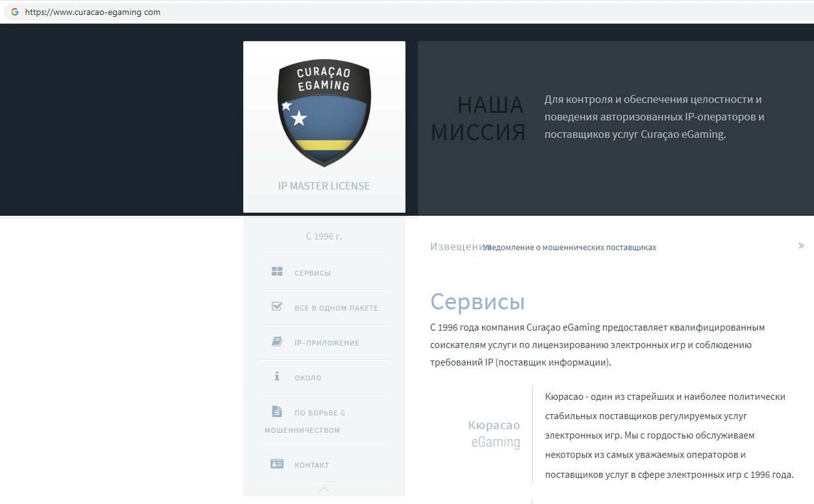Click the С 1996 г. text in sidebar
The width and height of the screenshot is (814, 504).
click(x=324, y=236)
